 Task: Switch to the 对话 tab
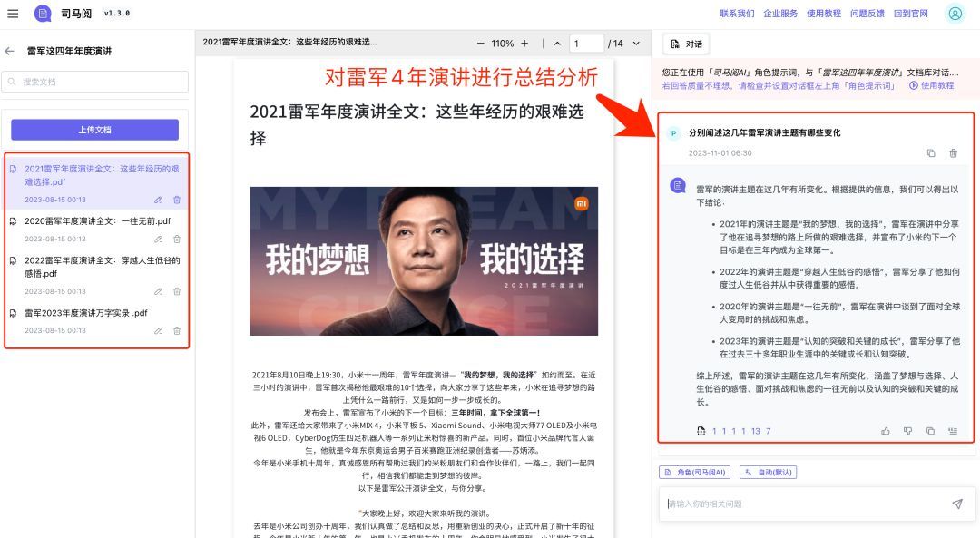(x=686, y=44)
